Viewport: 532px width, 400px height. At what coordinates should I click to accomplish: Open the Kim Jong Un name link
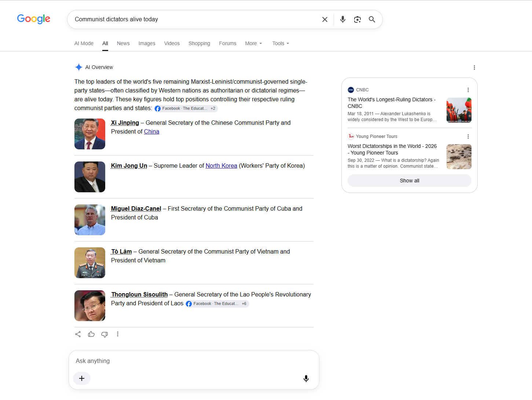(x=129, y=166)
